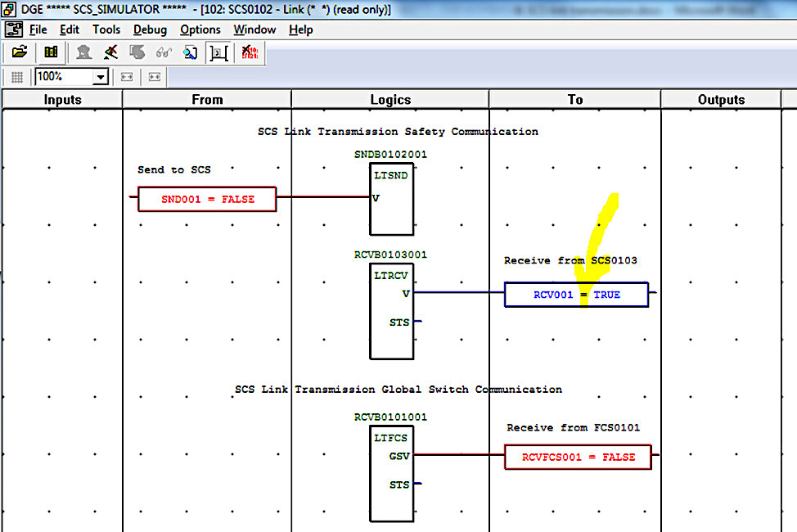Toggle the grid display icon

tap(16, 77)
